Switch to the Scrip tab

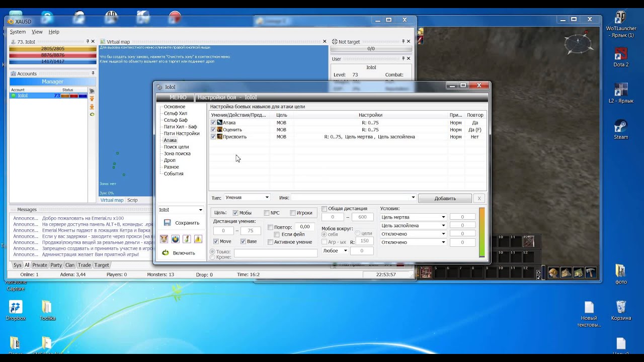(x=132, y=200)
